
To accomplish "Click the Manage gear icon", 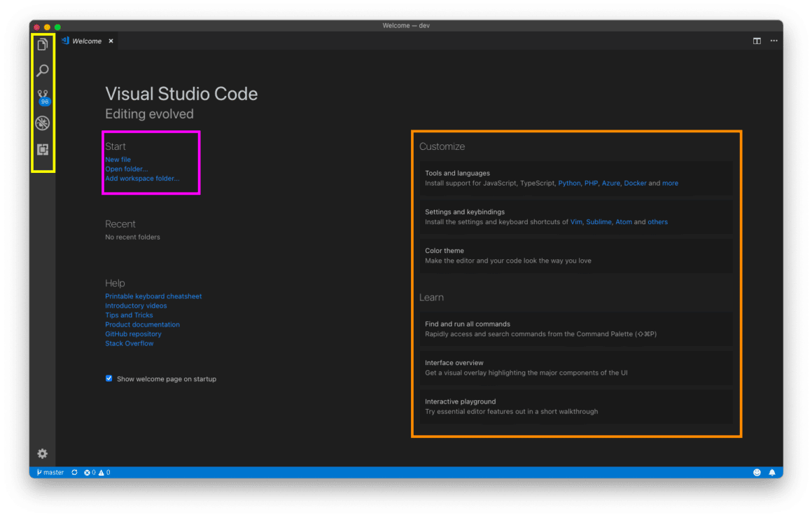I will coord(42,454).
